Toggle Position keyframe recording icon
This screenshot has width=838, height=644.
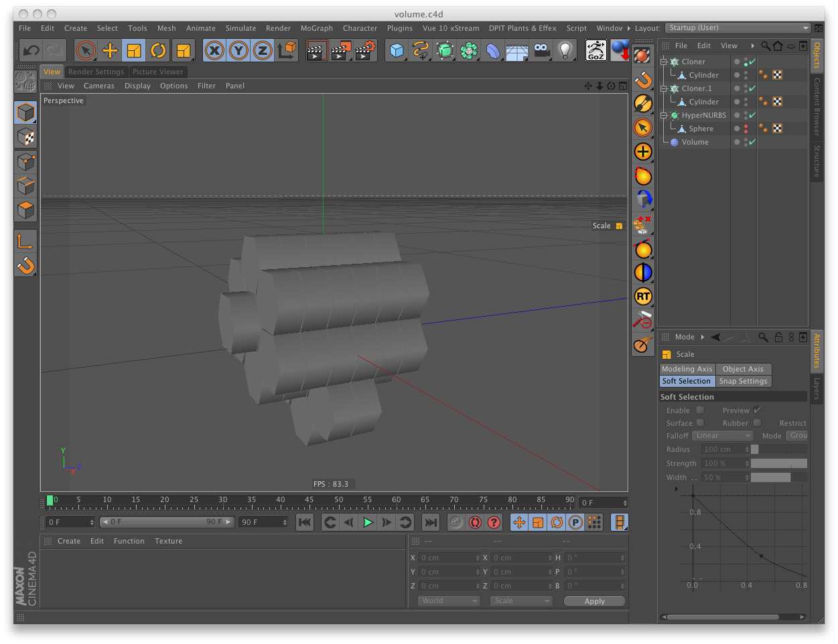(519, 522)
